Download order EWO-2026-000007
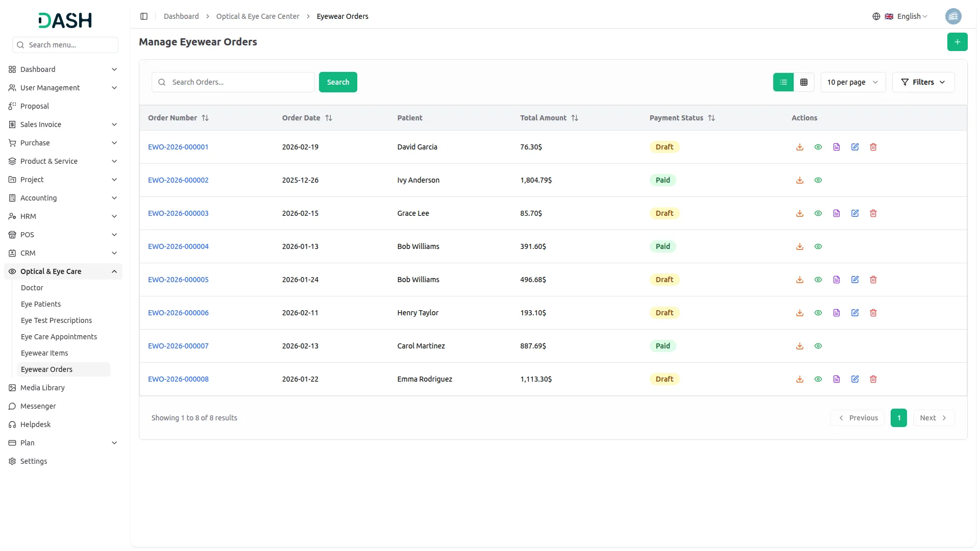 click(800, 346)
